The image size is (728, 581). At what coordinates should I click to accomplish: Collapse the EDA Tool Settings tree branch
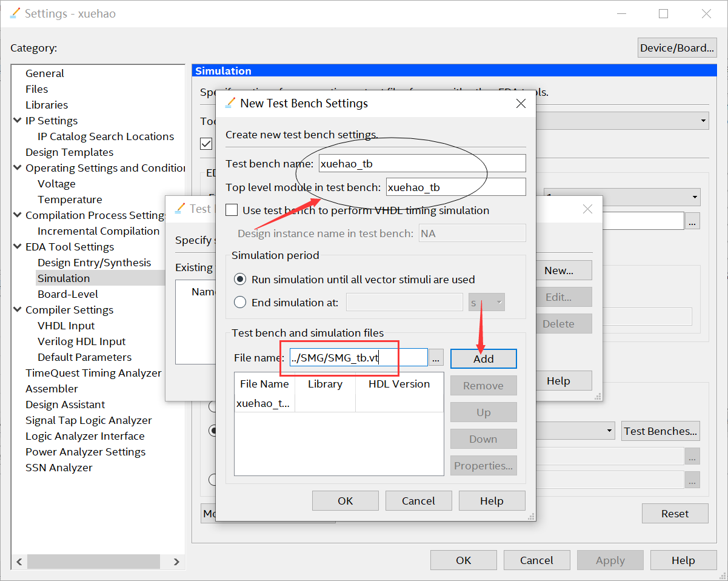[x=17, y=246]
